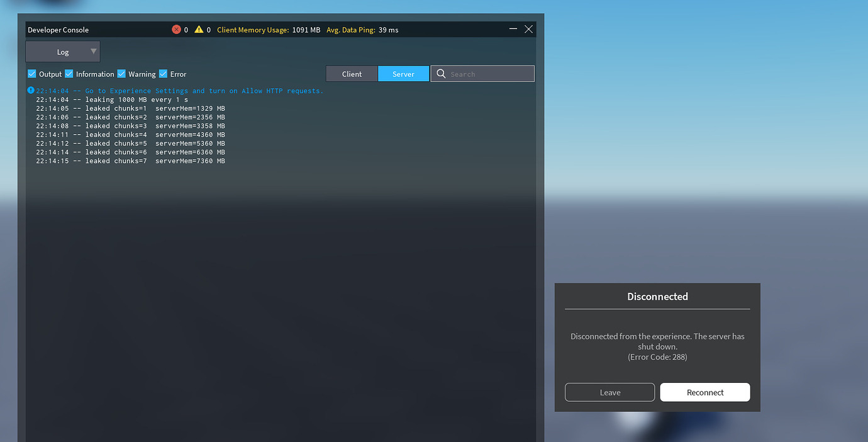Screen dimensions: 868x442
Task: Toggle the Information checkbox
Action: coord(69,74)
